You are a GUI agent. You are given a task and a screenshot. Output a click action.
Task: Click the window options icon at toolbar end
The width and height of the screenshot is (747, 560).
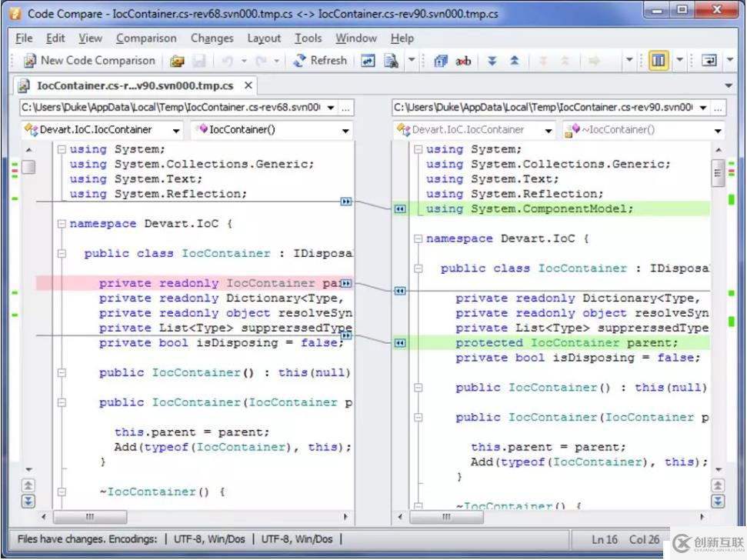(709, 61)
